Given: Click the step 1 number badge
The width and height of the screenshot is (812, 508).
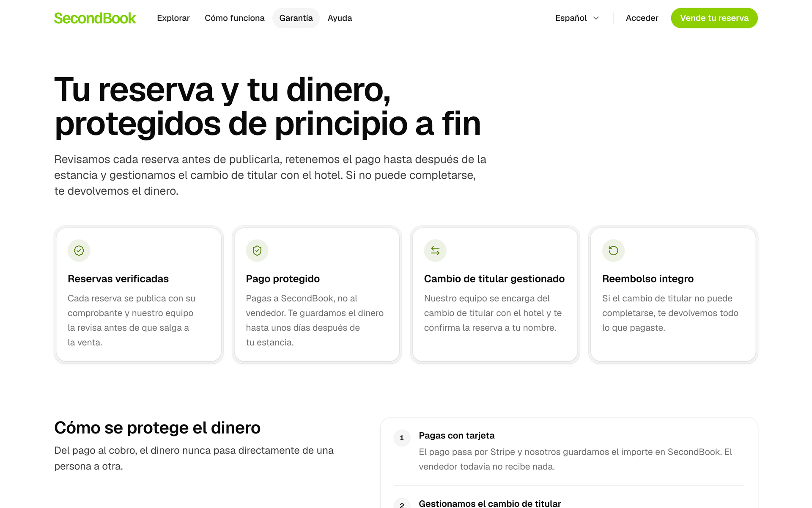Looking at the screenshot, I should (x=402, y=438).
